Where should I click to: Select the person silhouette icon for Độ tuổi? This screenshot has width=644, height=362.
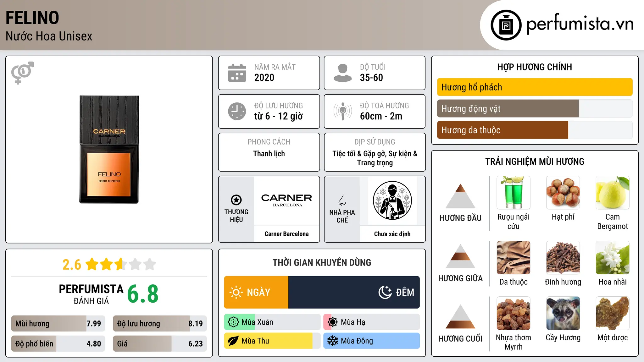[343, 73]
